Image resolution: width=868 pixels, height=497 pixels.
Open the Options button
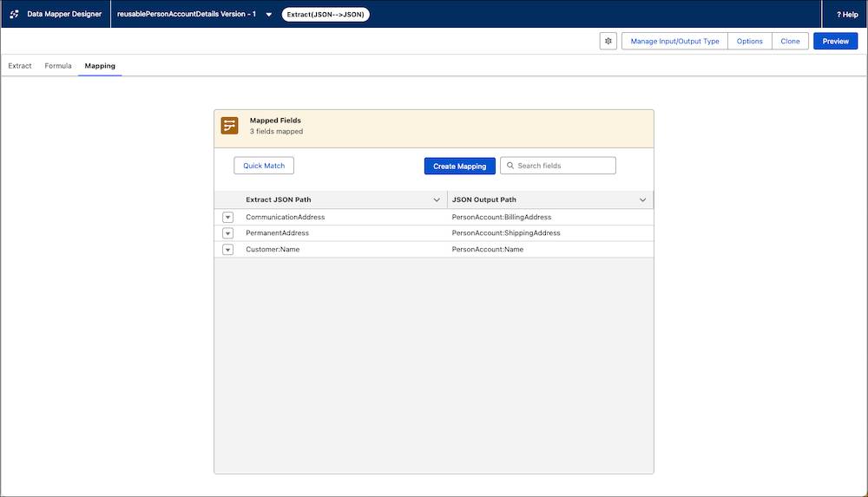[x=750, y=41]
